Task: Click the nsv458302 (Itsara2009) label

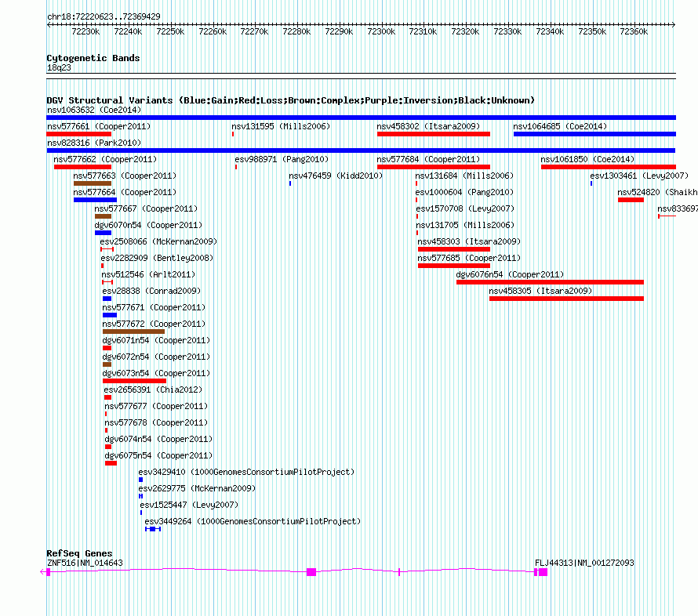Action: pos(428,126)
